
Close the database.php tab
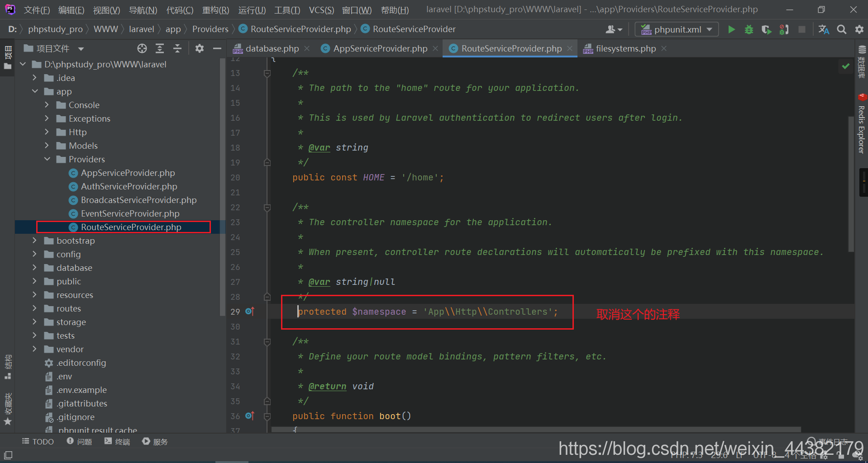(307, 48)
